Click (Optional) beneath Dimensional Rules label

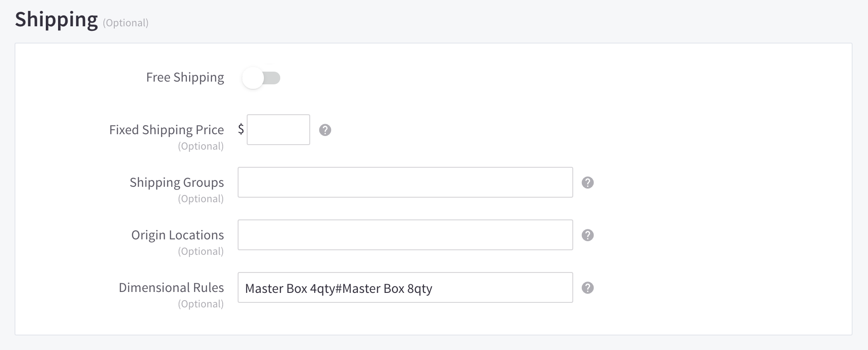point(200,304)
